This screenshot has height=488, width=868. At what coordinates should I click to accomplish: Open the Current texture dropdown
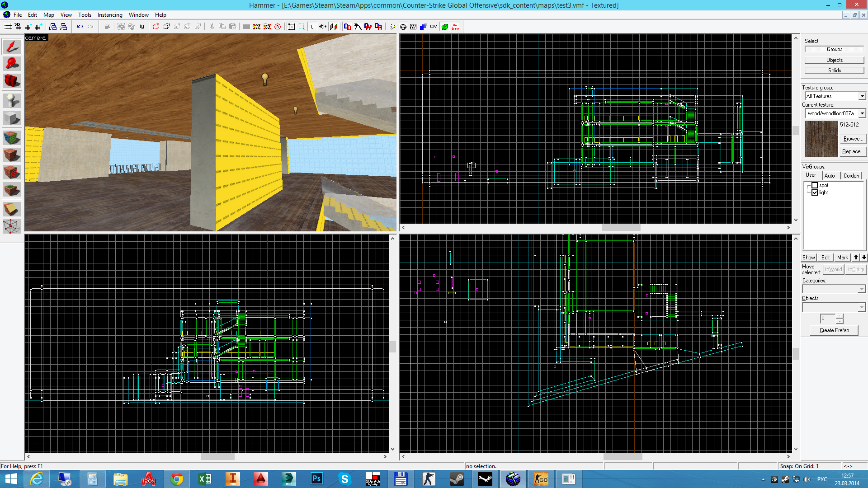click(862, 113)
